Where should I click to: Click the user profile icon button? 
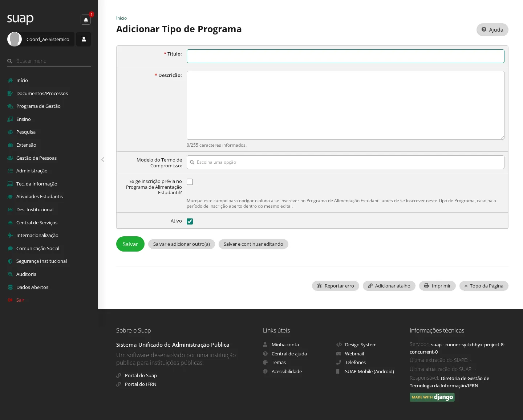pos(84,39)
